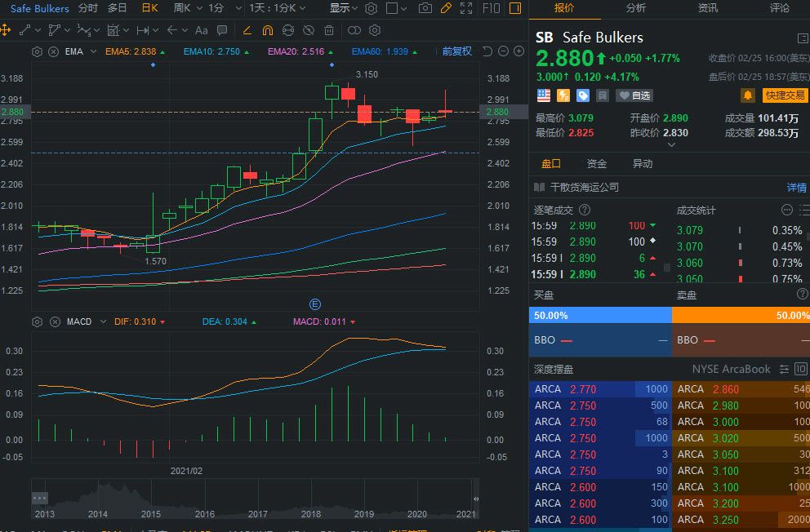Image resolution: width=810 pixels, height=532 pixels.
Task: Click the overlapping circles compare icon
Action: click(354, 30)
